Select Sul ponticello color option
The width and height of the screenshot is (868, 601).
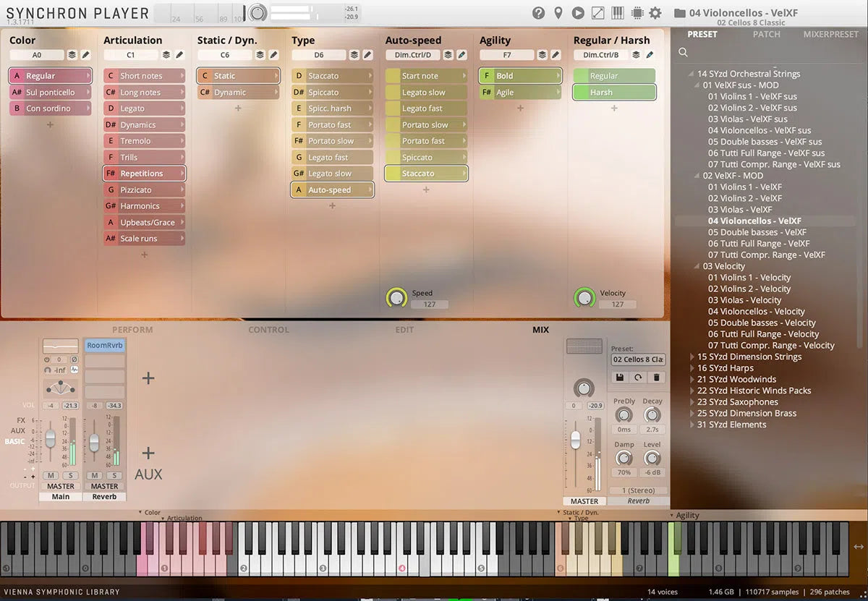[x=50, y=93]
